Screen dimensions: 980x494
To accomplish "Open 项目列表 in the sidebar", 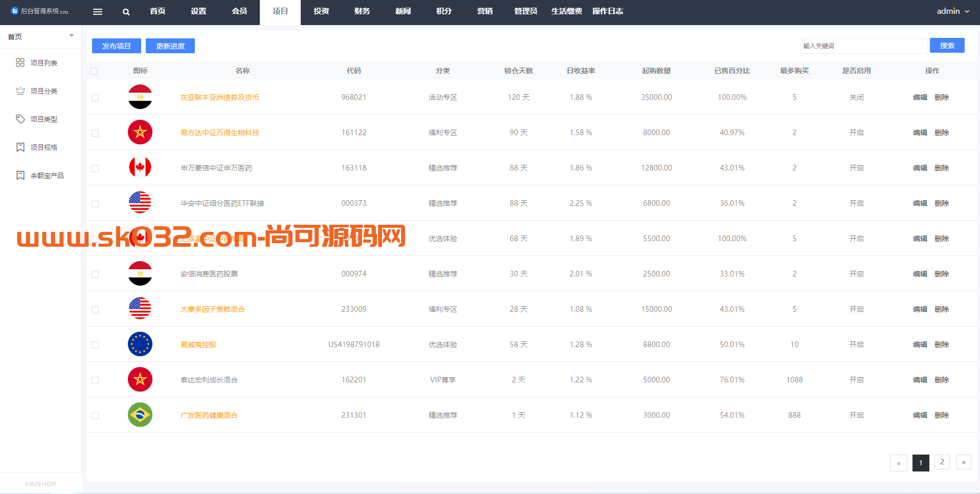I will click(x=43, y=62).
